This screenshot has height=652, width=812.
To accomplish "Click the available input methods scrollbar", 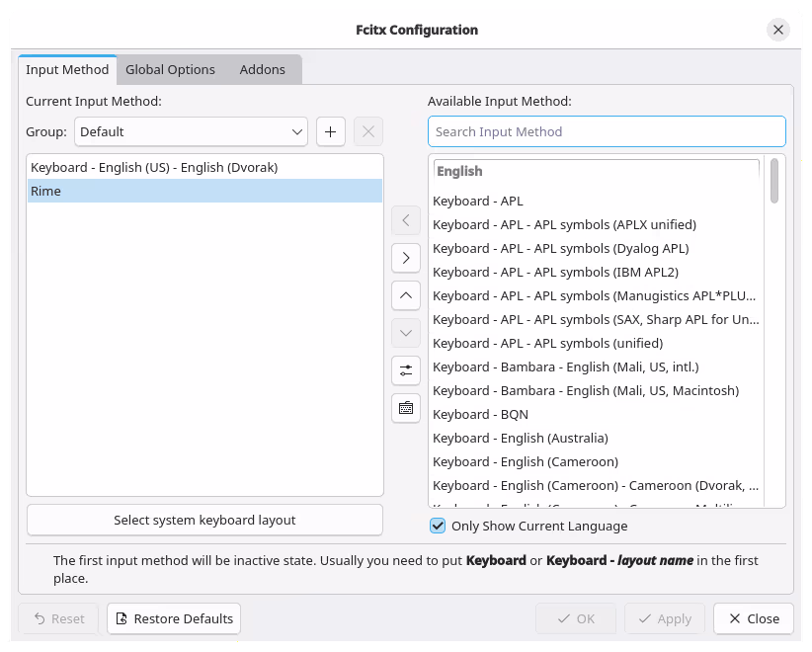I will 774,181.
